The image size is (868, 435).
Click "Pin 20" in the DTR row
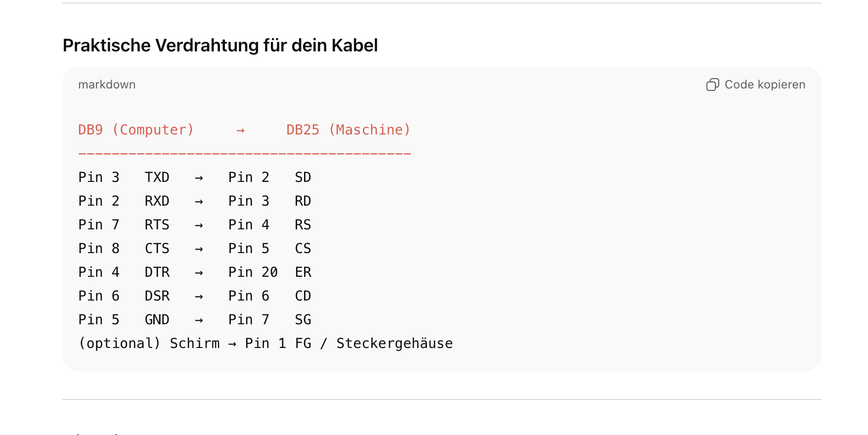click(x=253, y=272)
